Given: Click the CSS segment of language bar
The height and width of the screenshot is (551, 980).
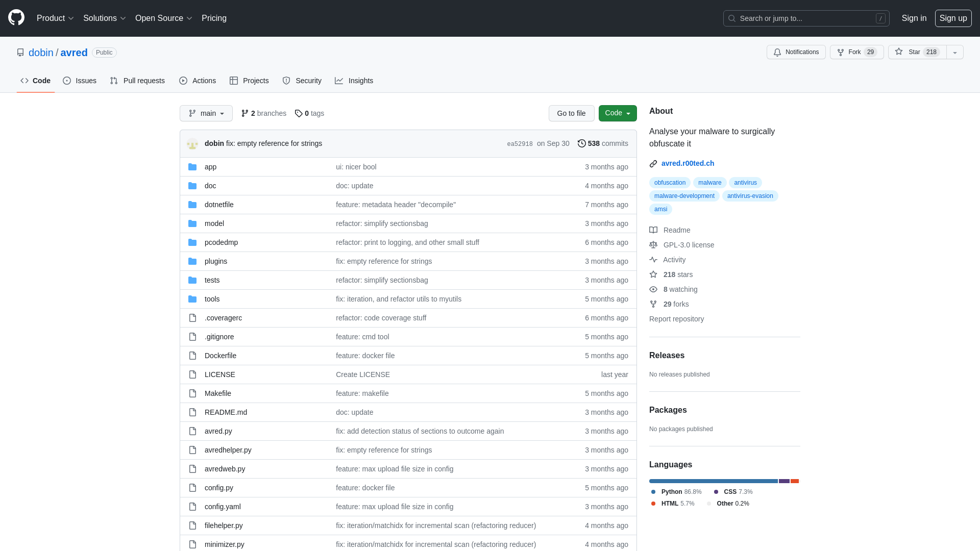Looking at the screenshot, I should click(x=784, y=481).
